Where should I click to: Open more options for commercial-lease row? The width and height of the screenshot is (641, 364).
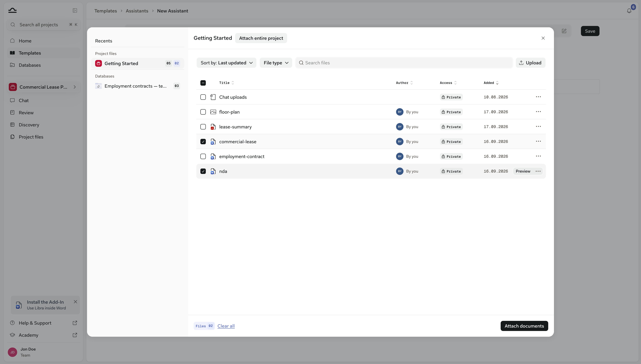click(x=538, y=142)
